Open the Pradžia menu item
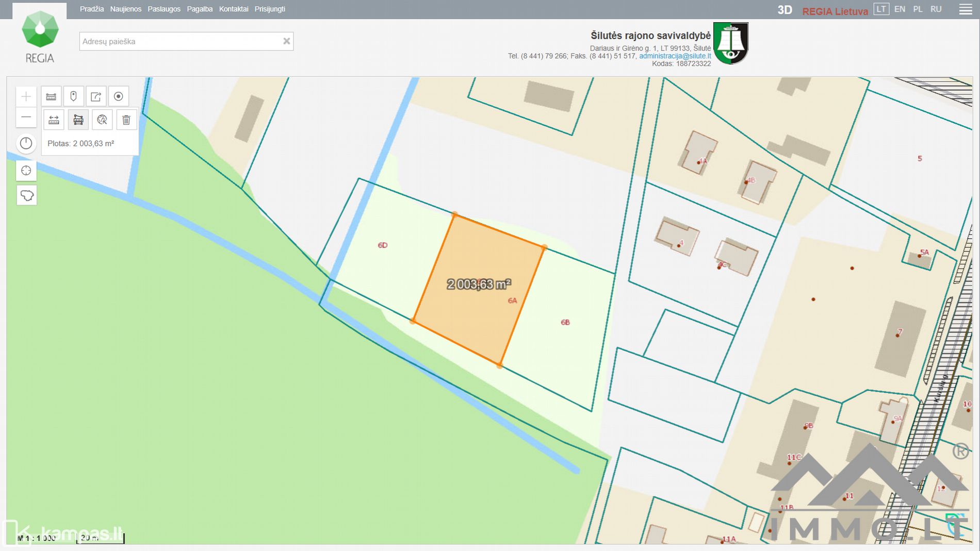Image resolution: width=980 pixels, height=551 pixels. (x=92, y=9)
